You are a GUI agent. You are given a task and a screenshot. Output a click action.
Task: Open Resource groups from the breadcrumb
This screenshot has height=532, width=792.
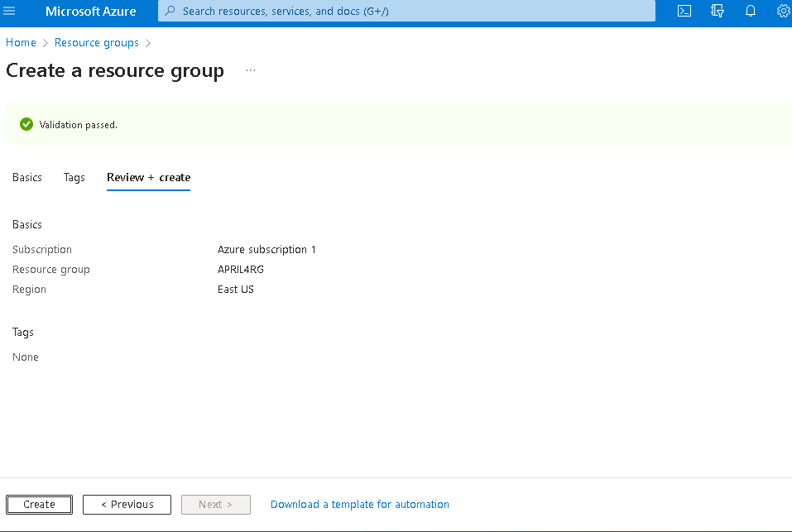(96, 42)
